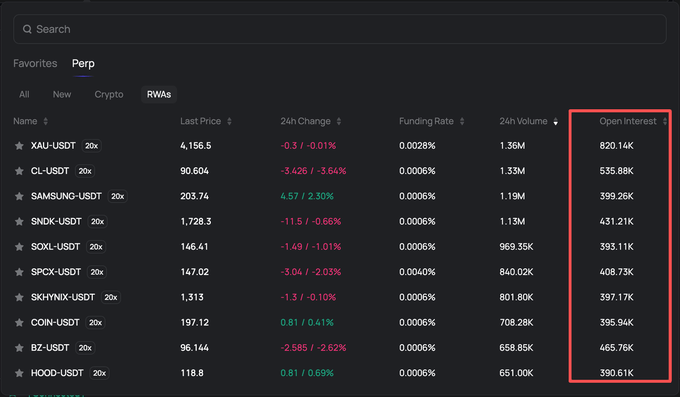
Task: Click the funding rate 0.0028%
Action: pyautogui.click(x=417, y=146)
